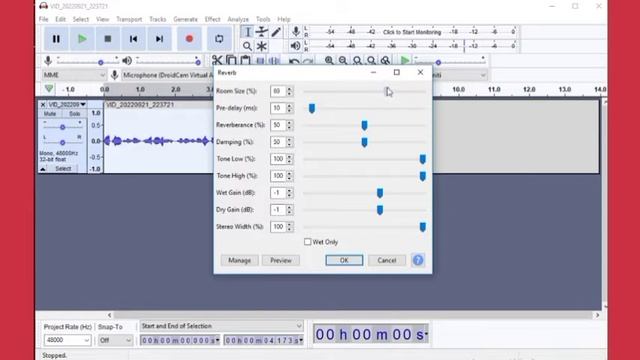
Task: Click the Fit Selection to Width icon
Action: pyautogui.click(x=357, y=61)
